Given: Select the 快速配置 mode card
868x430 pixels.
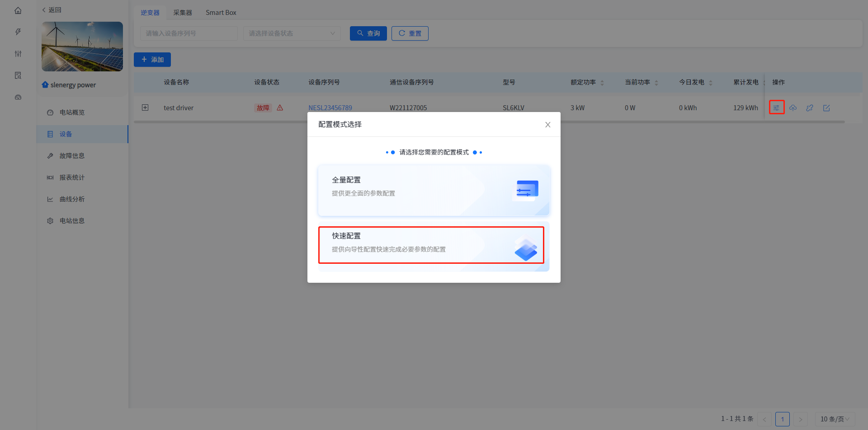Looking at the screenshot, I should 431,245.
